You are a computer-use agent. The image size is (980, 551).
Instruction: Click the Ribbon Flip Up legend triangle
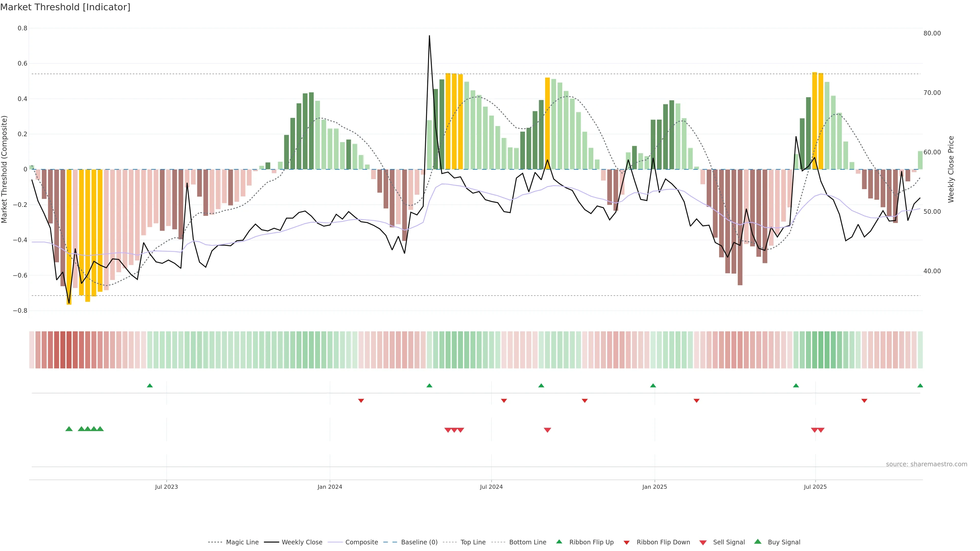pos(559,542)
